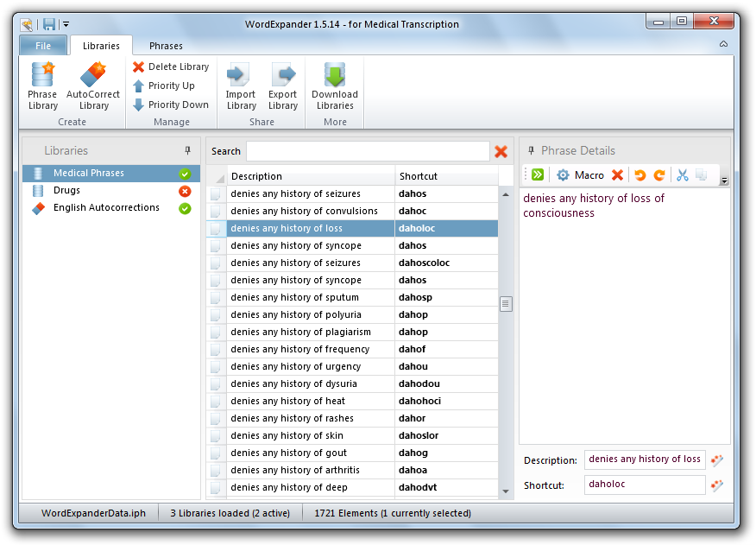Click row icon beside denies any history of convulsions

point(215,212)
